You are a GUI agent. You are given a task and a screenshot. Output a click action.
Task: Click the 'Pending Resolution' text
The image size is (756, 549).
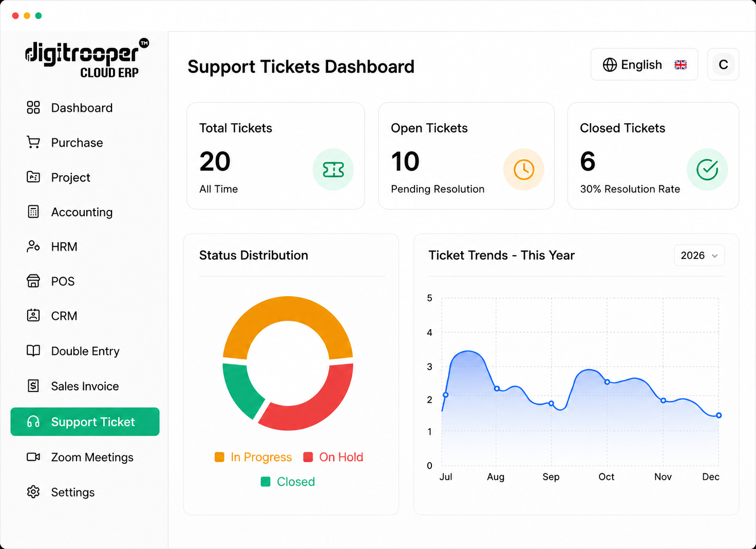point(438,189)
